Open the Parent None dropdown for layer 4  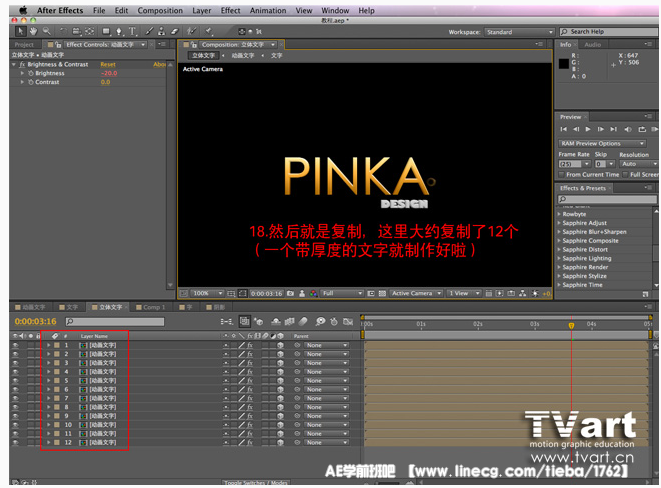click(326, 372)
